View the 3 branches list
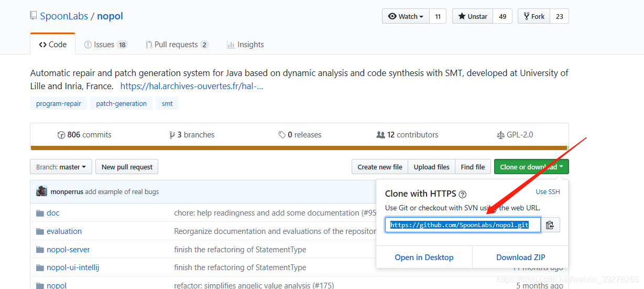Image resolution: width=644 pixels, height=289 pixels. tap(192, 135)
